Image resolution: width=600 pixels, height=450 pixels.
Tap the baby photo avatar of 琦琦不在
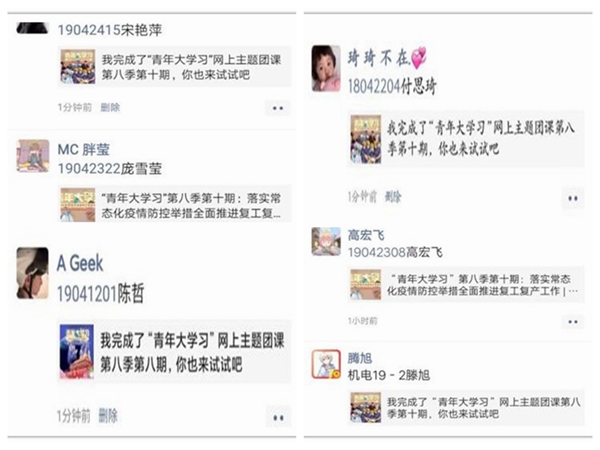tap(326, 68)
